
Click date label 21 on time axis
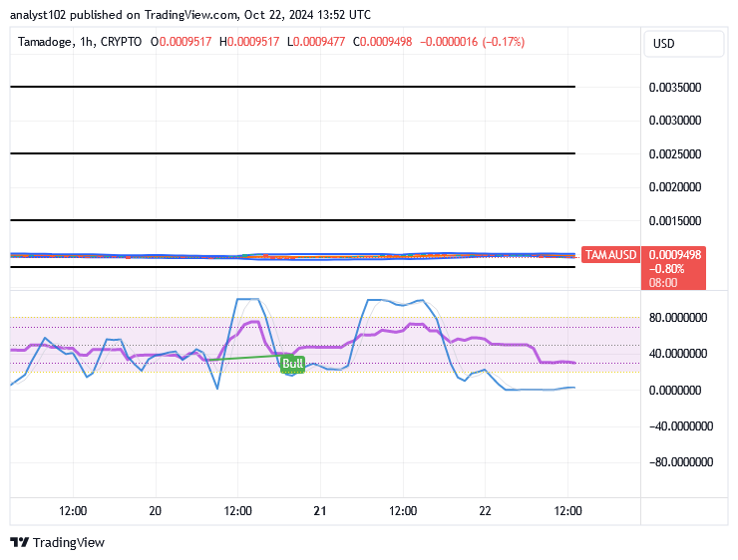[x=320, y=510]
